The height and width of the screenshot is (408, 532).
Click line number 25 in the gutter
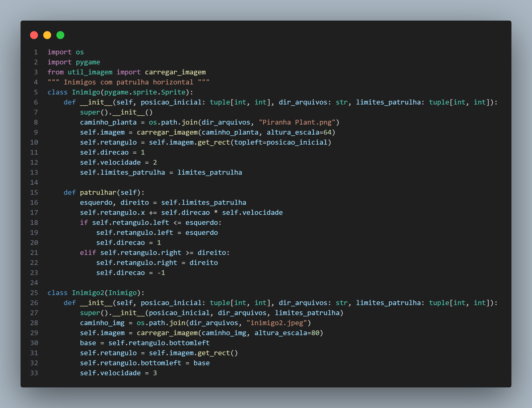(34, 293)
